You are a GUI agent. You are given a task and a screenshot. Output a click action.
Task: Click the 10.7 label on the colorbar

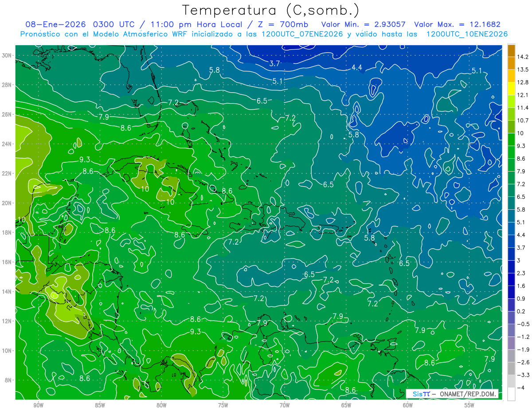pyautogui.click(x=523, y=121)
